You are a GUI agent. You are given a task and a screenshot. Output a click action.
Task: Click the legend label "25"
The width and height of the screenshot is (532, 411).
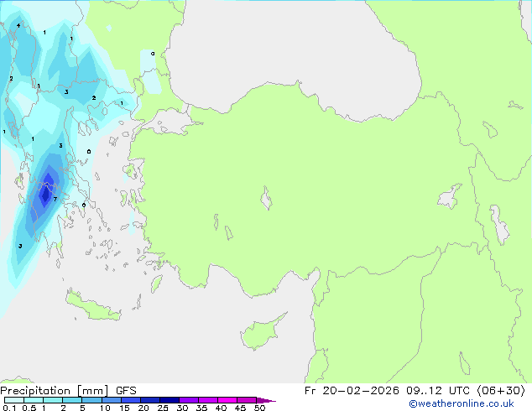coord(163,408)
